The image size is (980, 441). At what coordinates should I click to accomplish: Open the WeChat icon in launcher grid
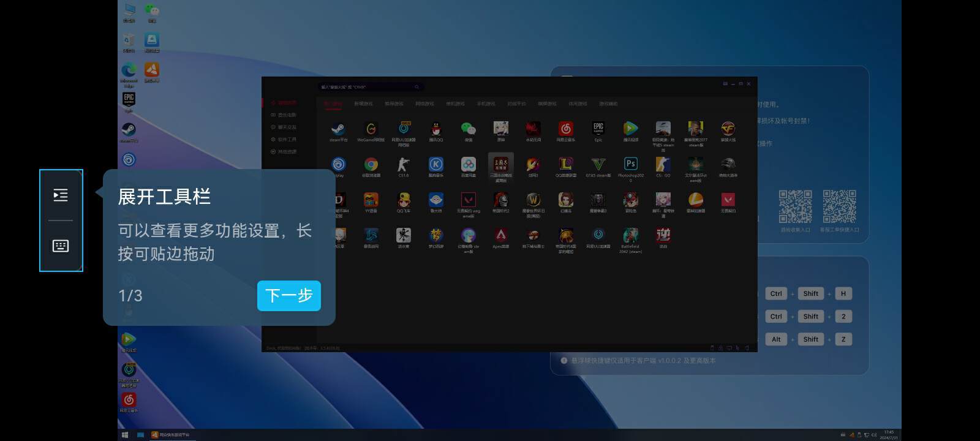[x=469, y=129]
